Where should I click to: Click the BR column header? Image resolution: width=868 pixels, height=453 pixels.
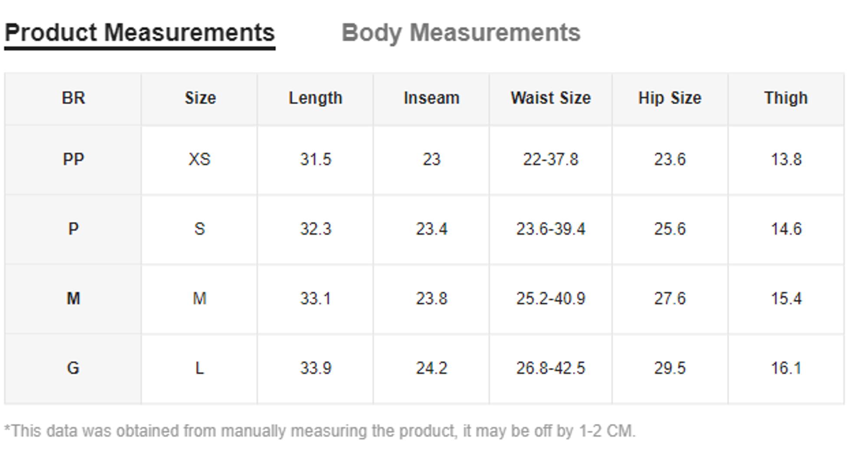coord(73,98)
